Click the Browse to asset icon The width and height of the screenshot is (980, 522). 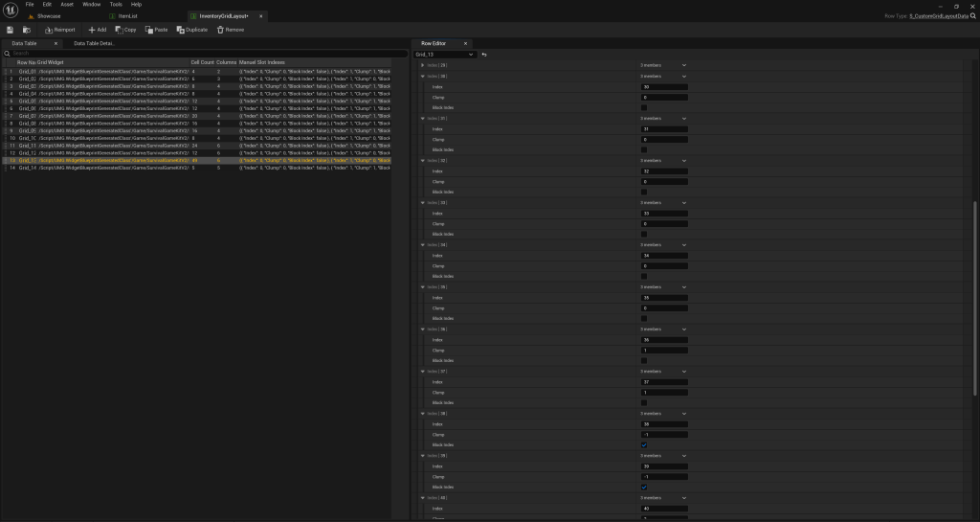click(27, 30)
